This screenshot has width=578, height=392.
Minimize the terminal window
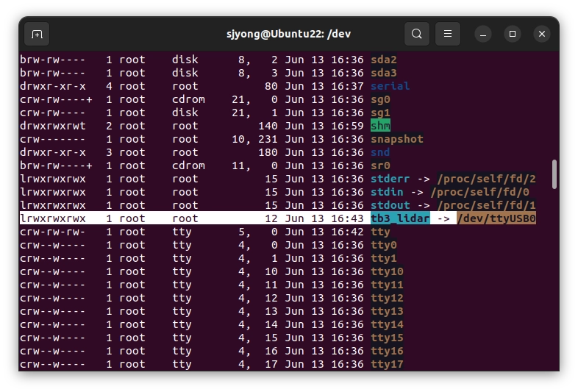(x=483, y=34)
